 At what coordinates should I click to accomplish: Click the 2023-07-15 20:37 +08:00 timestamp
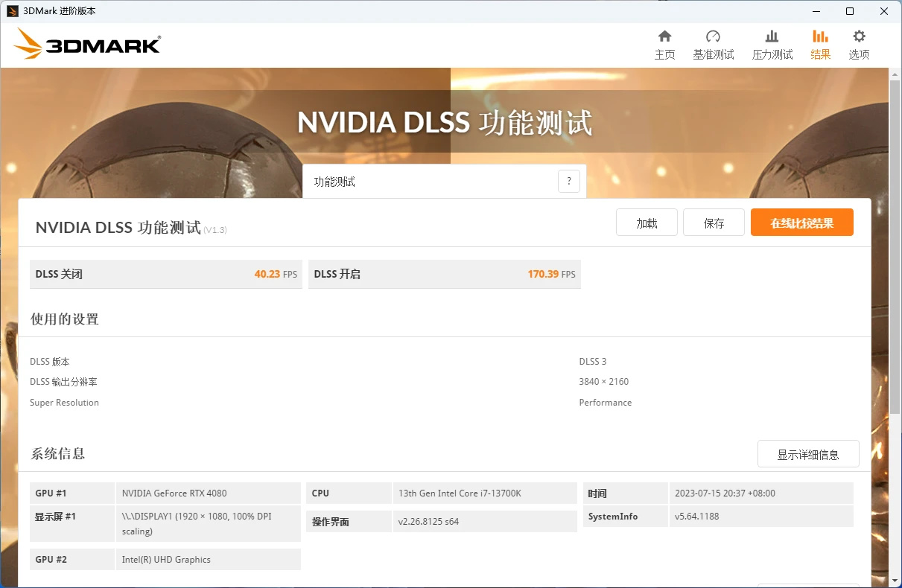pos(761,493)
